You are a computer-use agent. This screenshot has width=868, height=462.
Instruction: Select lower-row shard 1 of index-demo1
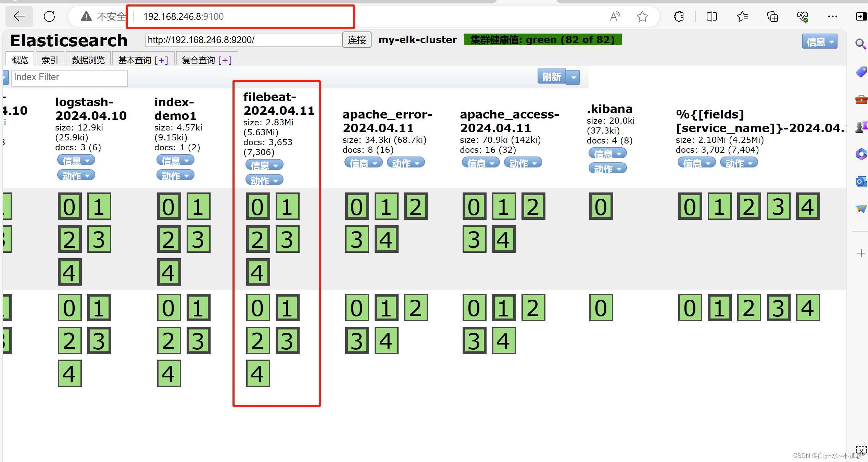[x=198, y=308]
